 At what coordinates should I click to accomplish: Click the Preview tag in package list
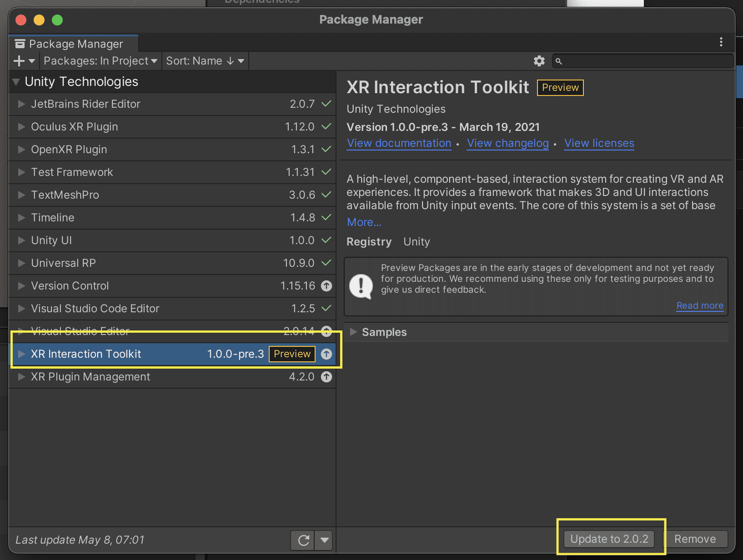coord(292,354)
